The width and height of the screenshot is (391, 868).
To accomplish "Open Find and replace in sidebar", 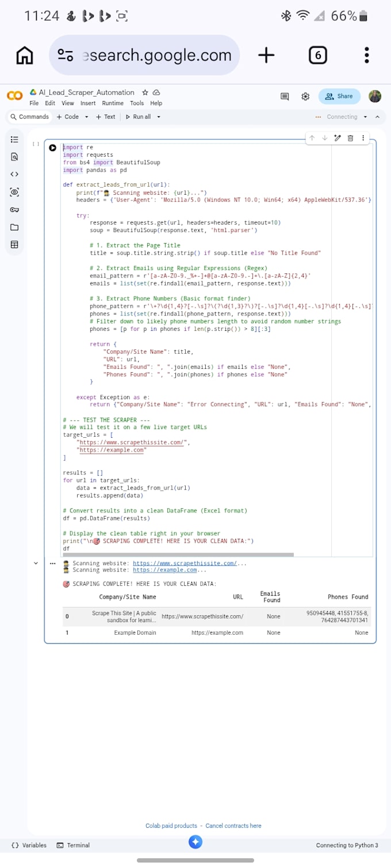I will 15,156.
